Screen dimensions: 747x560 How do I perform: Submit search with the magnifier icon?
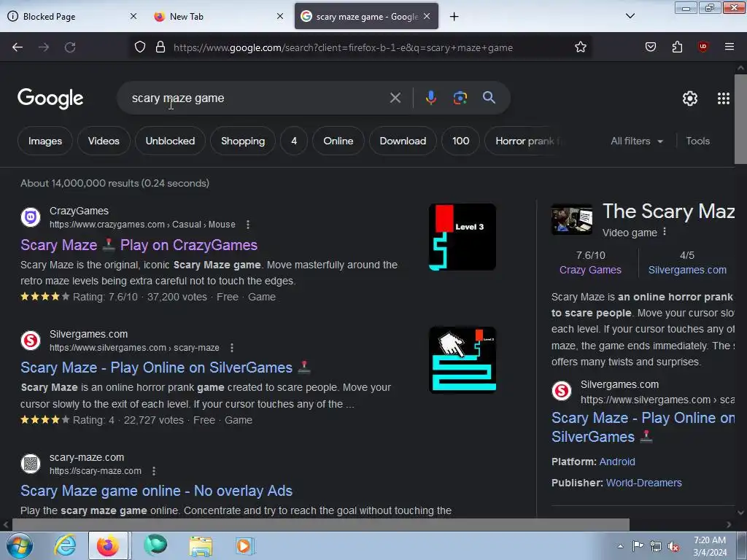coord(489,98)
